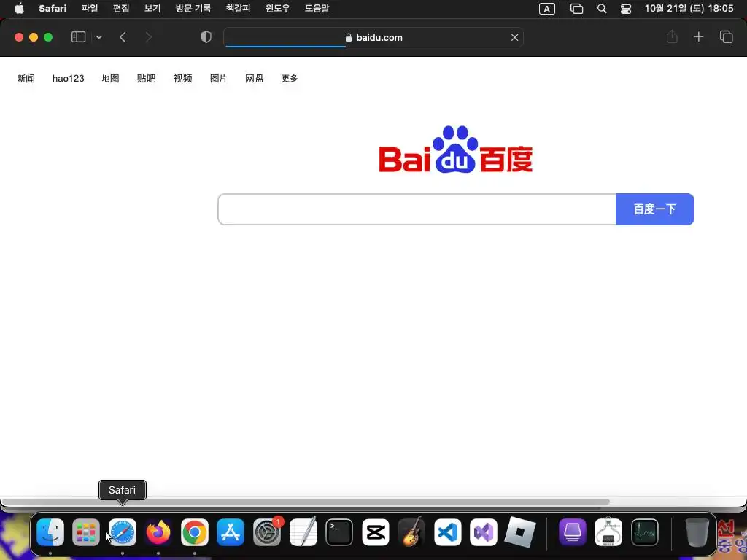Image resolution: width=747 pixels, height=560 pixels.
Task: Open Activity Monitor from the Dock
Action: point(645,532)
